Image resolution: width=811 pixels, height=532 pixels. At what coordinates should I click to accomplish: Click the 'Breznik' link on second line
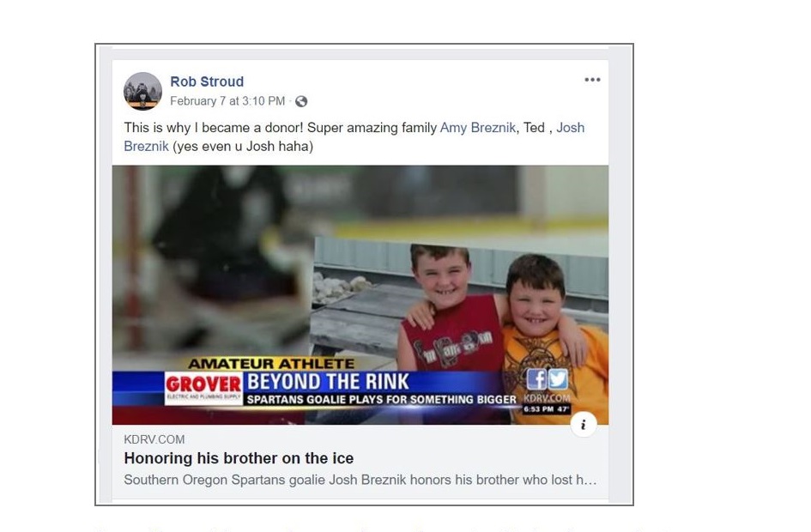pos(147,147)
